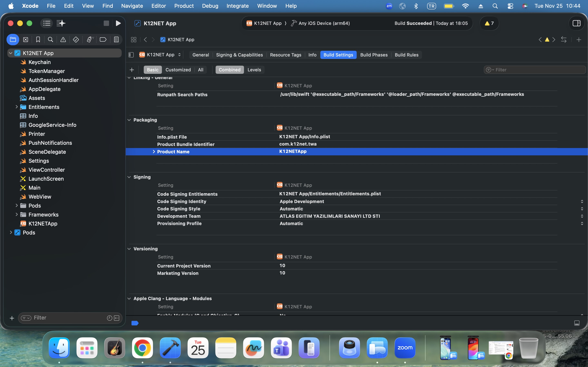588x367 pixels.
Task: Open the Breakpoint navigator icon
Action: coord(103,40)
